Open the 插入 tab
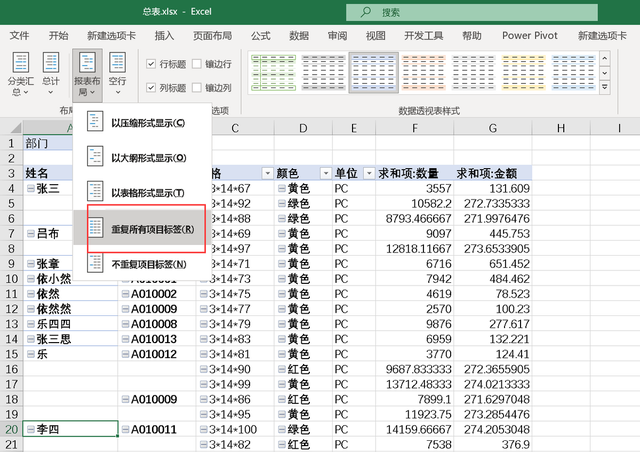Image resolution: width=640 pixels, height=452 pixels. (164, 36)
